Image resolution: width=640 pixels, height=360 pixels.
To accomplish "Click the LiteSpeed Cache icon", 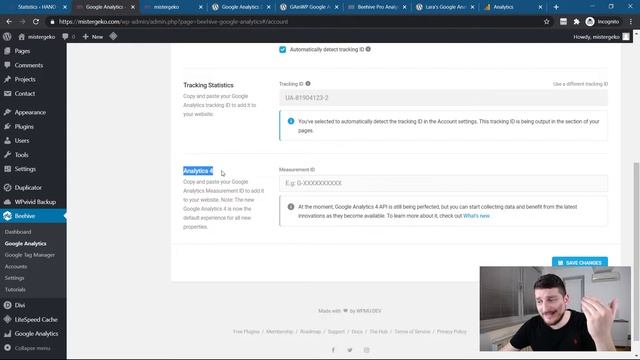I will coord(7,320).
